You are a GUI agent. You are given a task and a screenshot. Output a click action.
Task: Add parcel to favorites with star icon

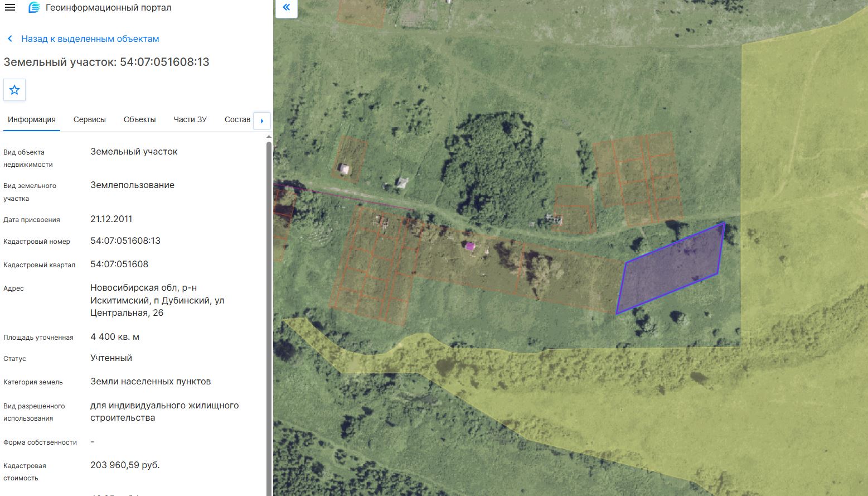(x=14, y=90)
